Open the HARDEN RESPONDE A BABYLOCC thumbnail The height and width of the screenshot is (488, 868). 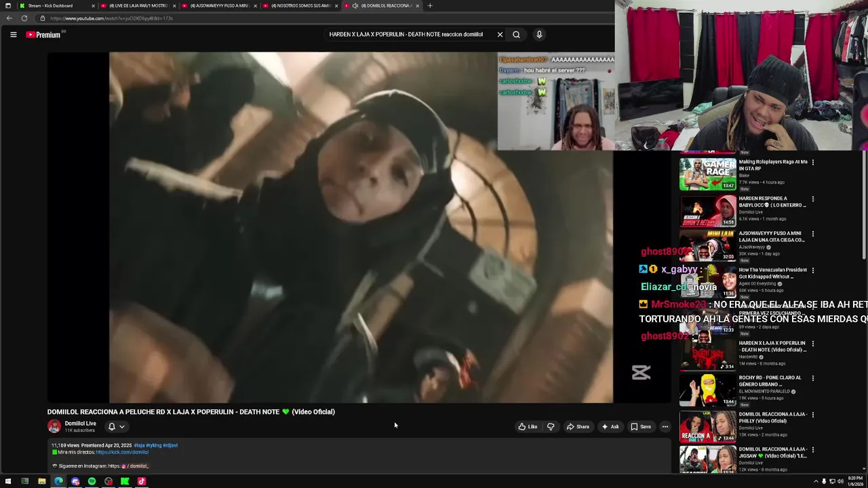707,210
